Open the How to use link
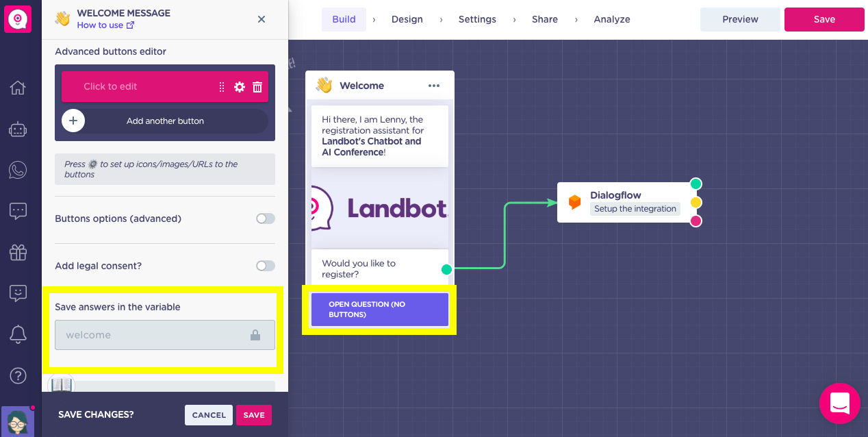Viewport: 868px width, 437px height. tap(105, 25)
